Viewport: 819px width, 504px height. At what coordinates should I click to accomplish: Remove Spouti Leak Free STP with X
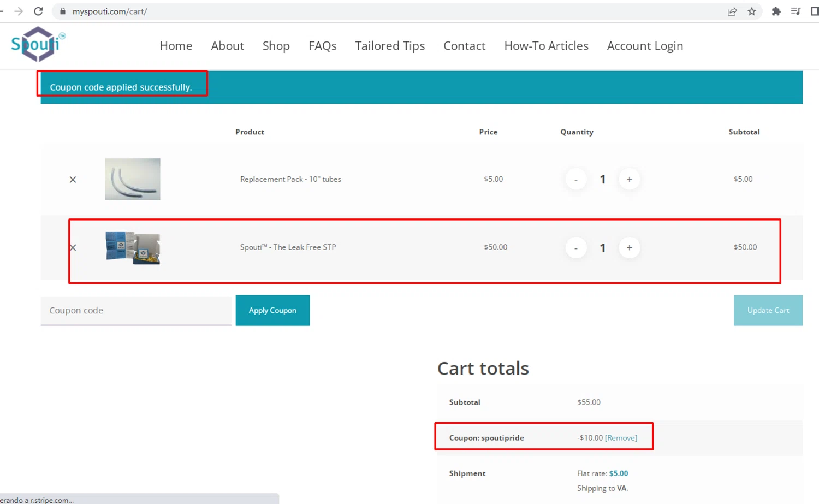tap(73, 247)
